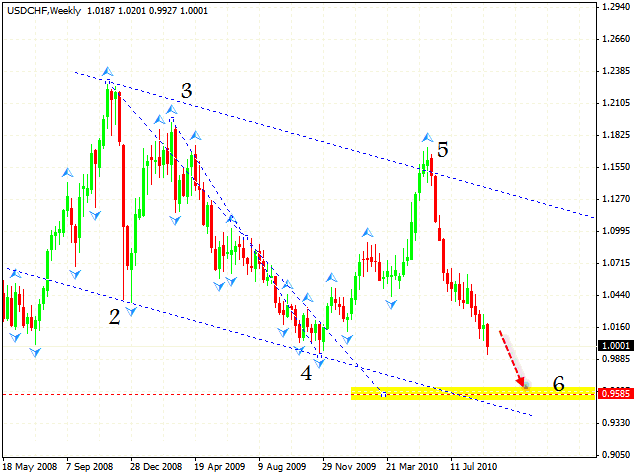Click the 1.1550 price axis label
634x474 pixels.
click(616, 167)
